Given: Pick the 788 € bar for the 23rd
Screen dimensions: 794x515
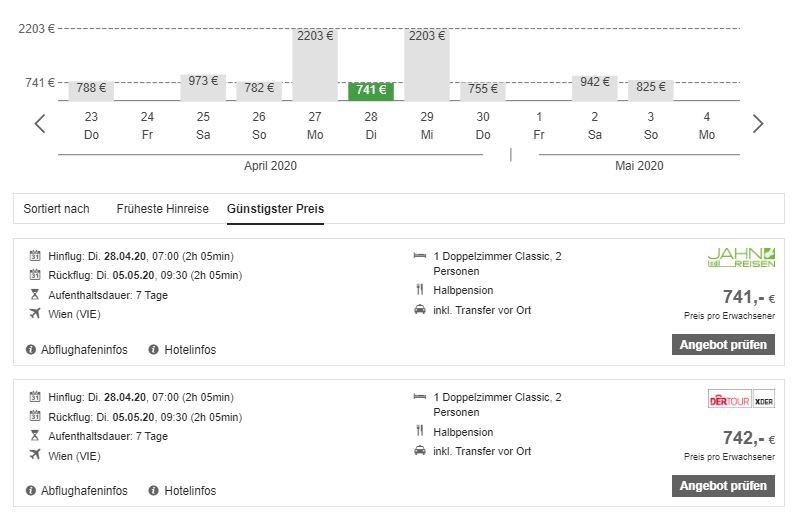Looking at the screenshot, I should coord(91,90).
